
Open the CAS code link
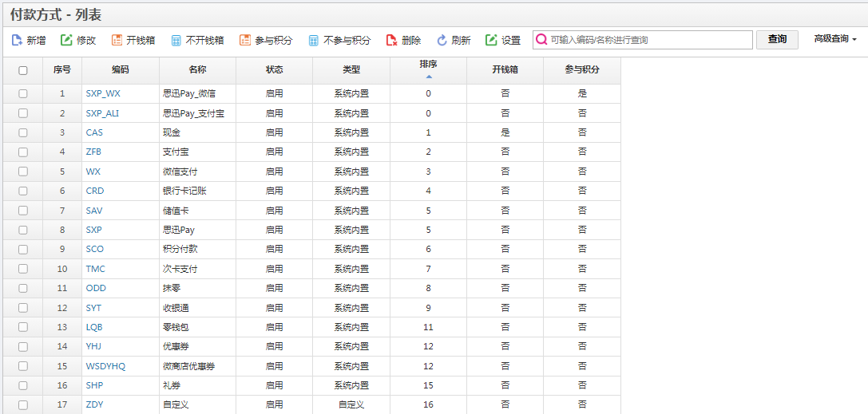click(x=94, y=132)
